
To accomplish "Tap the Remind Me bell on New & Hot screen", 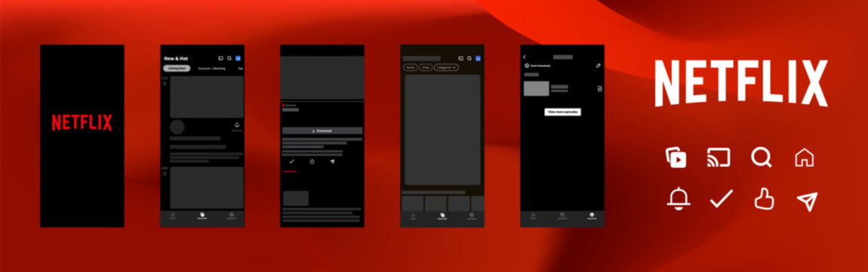I will 237,127.
